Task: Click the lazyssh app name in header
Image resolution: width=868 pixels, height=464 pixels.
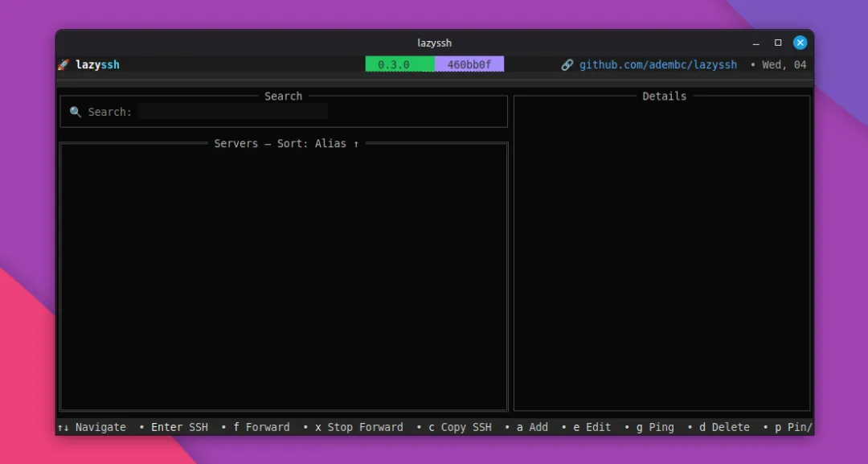Action: click(97, 65)
